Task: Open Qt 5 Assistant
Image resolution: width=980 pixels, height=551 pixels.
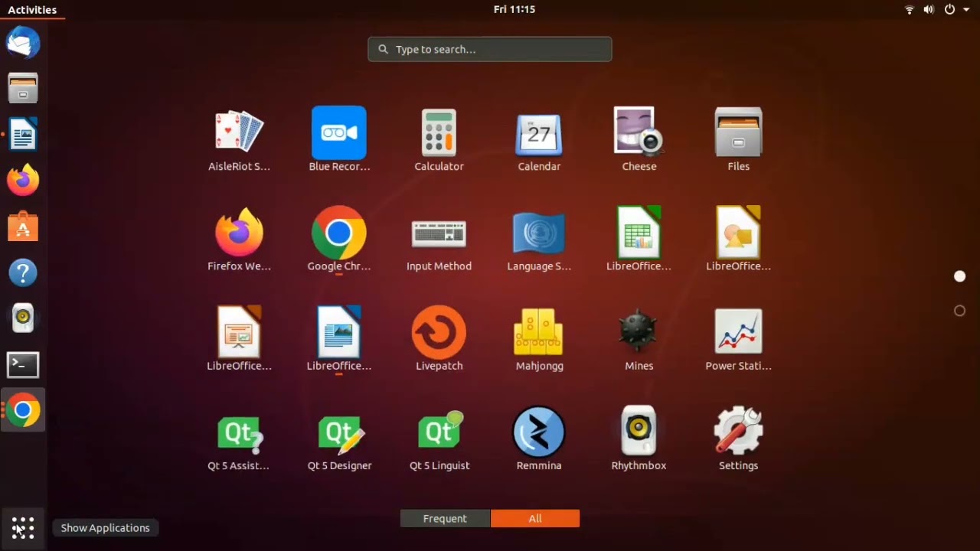Action: pos(239,439)
